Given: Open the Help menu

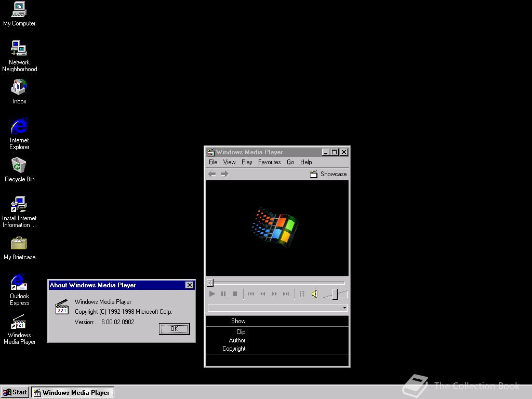Looking at the screenshot, I should (306, 162).
